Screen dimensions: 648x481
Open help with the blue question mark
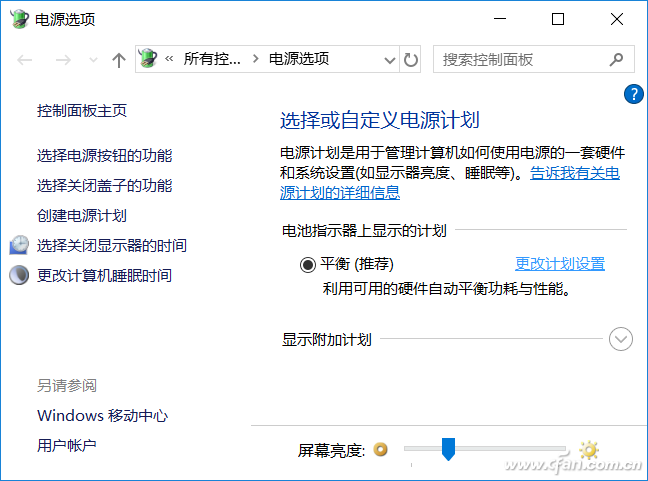634,94
